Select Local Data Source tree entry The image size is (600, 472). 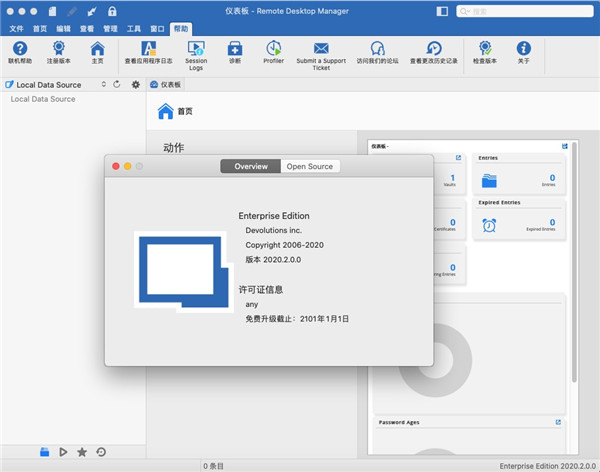tap(43, 99)
